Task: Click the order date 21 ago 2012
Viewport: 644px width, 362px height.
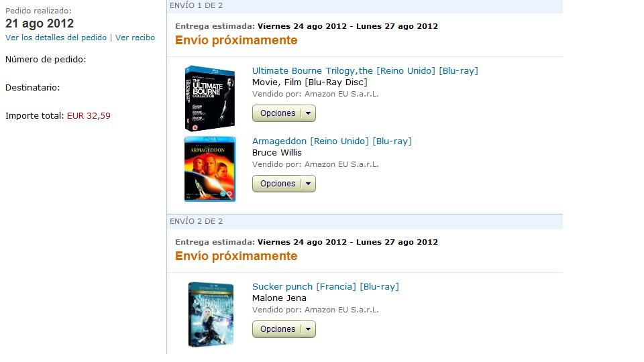Action: coord(40,23)
